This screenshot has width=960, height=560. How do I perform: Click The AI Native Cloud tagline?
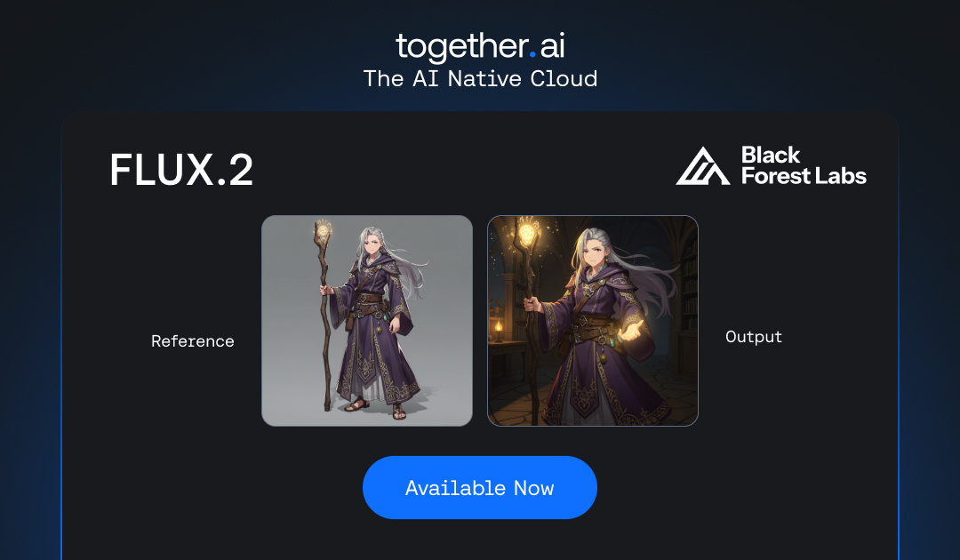click(x=480, y=79)
